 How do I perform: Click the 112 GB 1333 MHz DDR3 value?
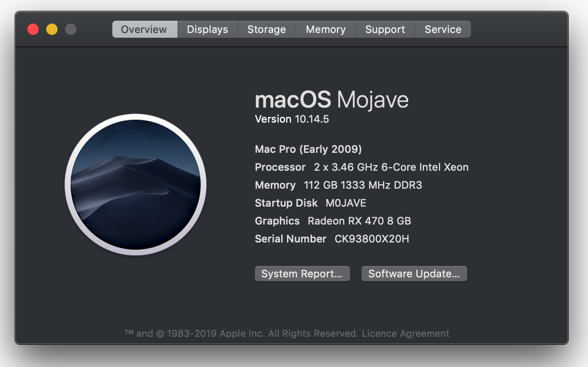point(363,185)
